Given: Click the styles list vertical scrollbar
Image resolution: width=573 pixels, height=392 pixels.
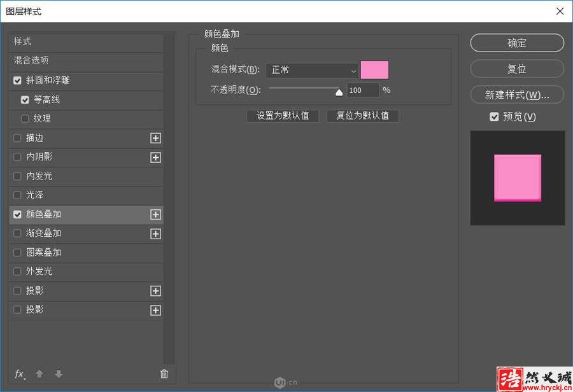Looking at the screenshot, I should coord(169,199).
